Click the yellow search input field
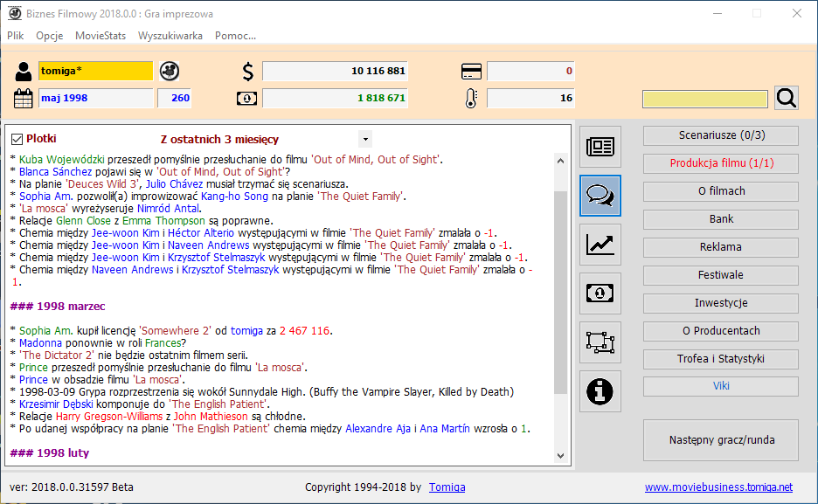The height and width of the screenshot is (504, 818). click(705, 99)
